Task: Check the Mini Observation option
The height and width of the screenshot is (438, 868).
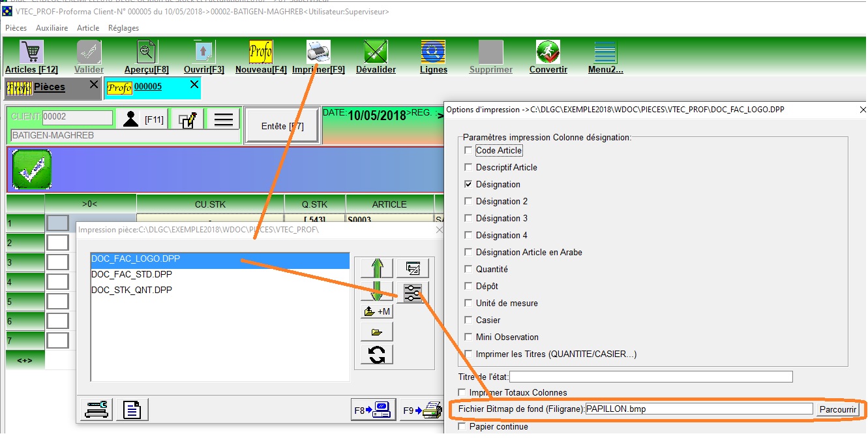Action: pyautogui.click(x=468, y=337)
